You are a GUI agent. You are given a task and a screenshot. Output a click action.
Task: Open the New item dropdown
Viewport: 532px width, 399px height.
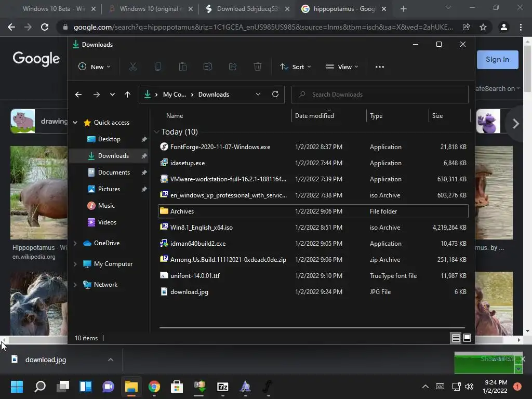click(x=95, y=67)
